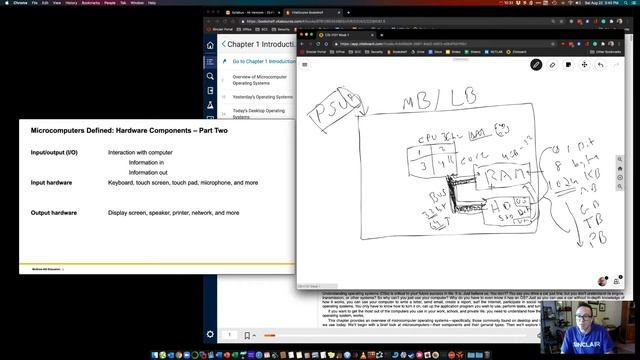Open the whiteboard hamburger menu
This screenshot has width=640, height=360.
tap(304, 64)
